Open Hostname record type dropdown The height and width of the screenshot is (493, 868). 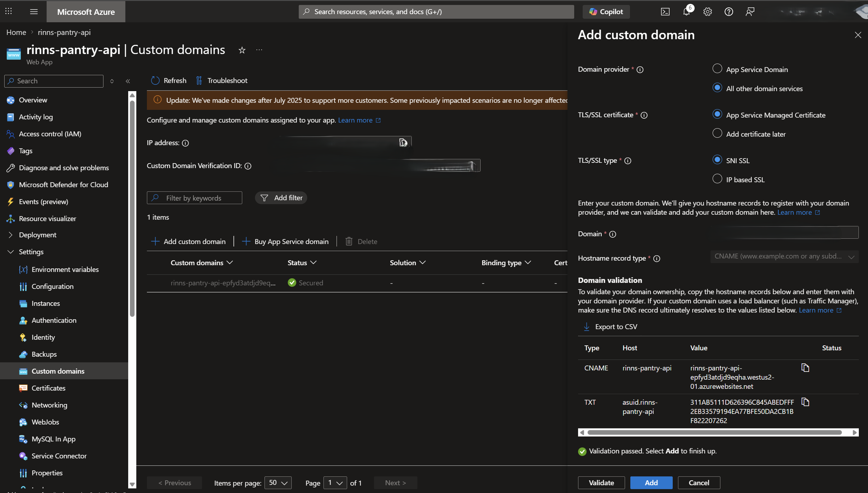click(x=784, y=256)
